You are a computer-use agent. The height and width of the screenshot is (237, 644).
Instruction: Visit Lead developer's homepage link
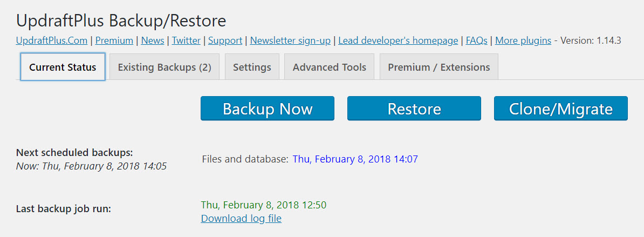(x=398, y=40)
